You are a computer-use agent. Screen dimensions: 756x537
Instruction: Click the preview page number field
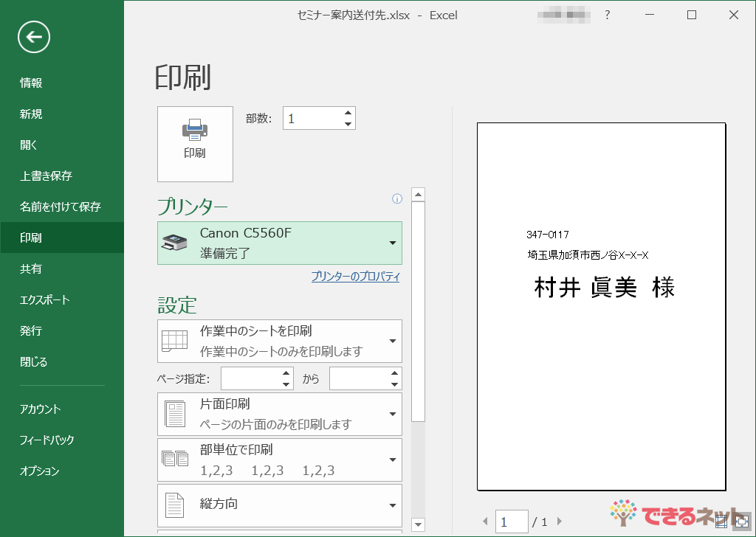[x=512, y=522]
